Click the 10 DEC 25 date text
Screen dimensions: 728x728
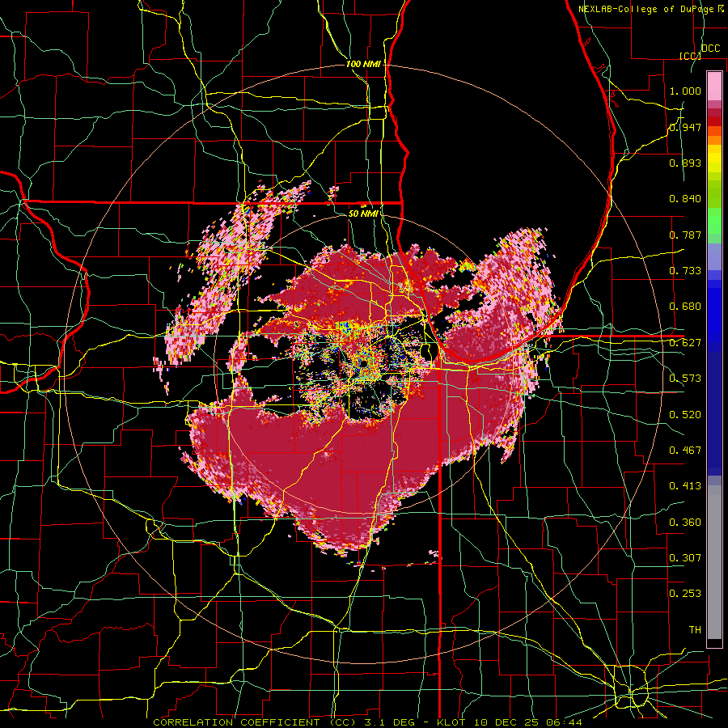(x=507, y=722)
